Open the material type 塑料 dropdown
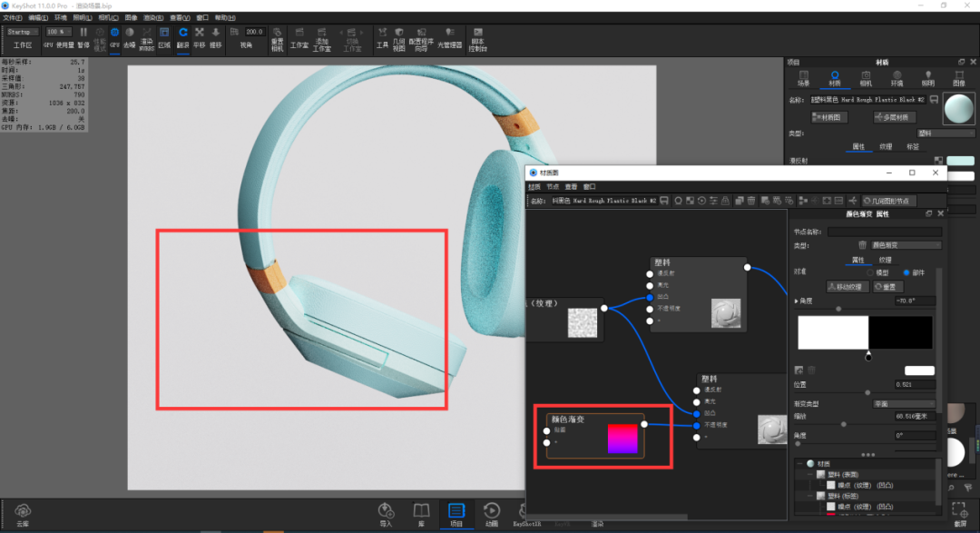The width and height of the screenshot is (980, 533). pos(946,133)
